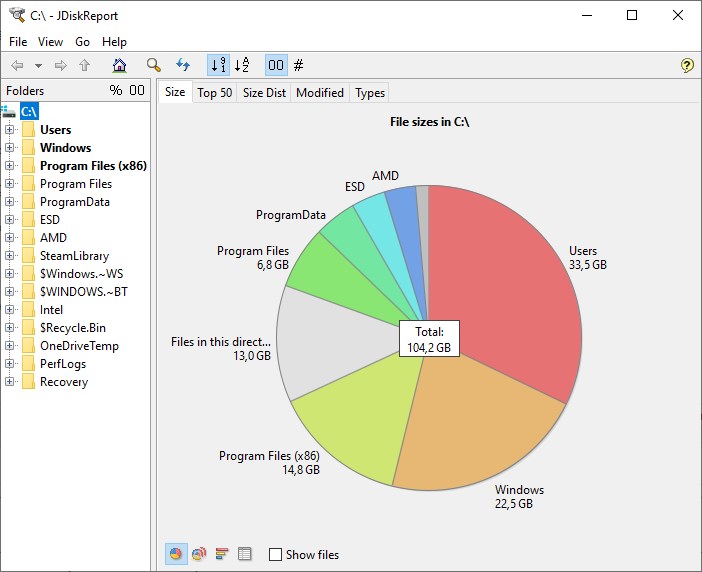Switch to the table view icon
Image resolution: width=702 pixels, height=572 pixels.
tap(244, 554)
